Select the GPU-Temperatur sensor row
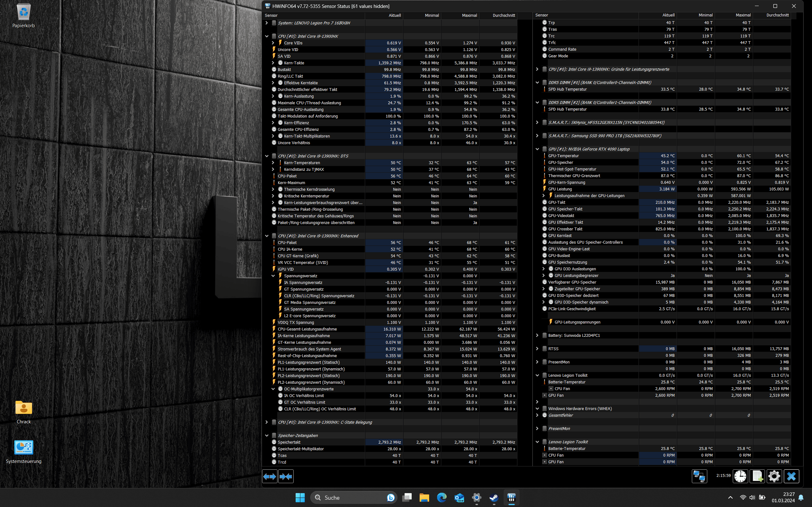Screen dimensions: 812x507 click(x=563, y=156)
